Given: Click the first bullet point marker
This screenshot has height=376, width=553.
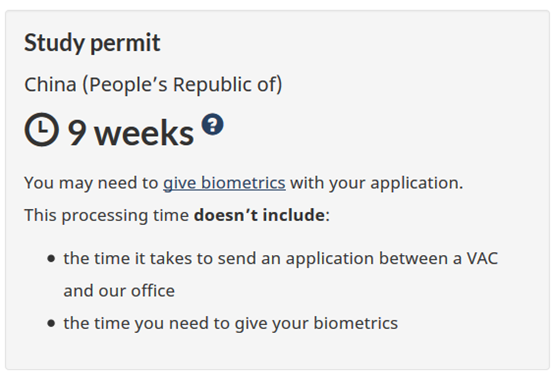Looking at the screenshot, I should (x=51, y=259).
